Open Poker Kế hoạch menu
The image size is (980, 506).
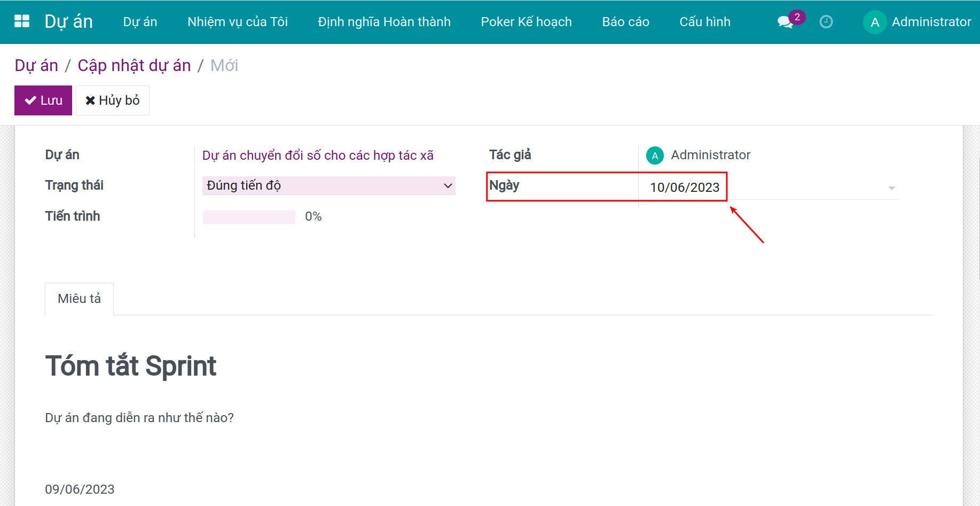526,22
